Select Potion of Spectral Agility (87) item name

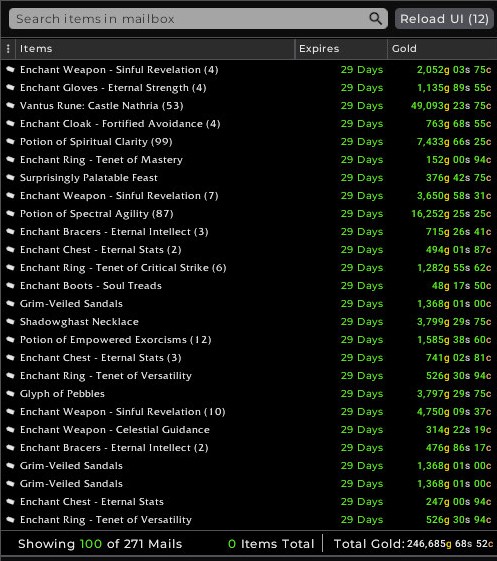point(97,214)
